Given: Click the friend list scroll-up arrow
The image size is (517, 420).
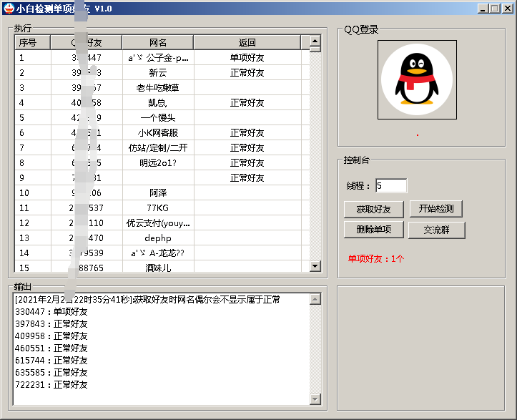Looking at the screenshot, I should (x=315, y=41).
